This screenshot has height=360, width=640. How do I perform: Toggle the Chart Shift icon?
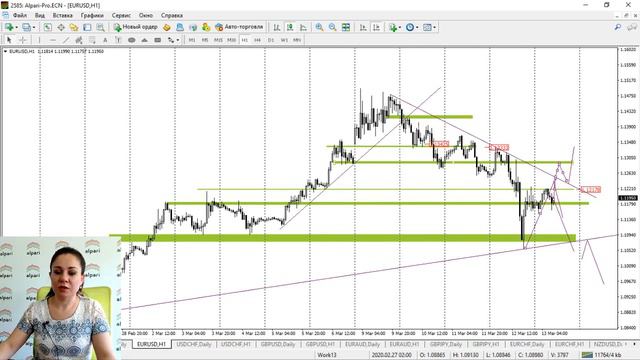tap(376, 27)
